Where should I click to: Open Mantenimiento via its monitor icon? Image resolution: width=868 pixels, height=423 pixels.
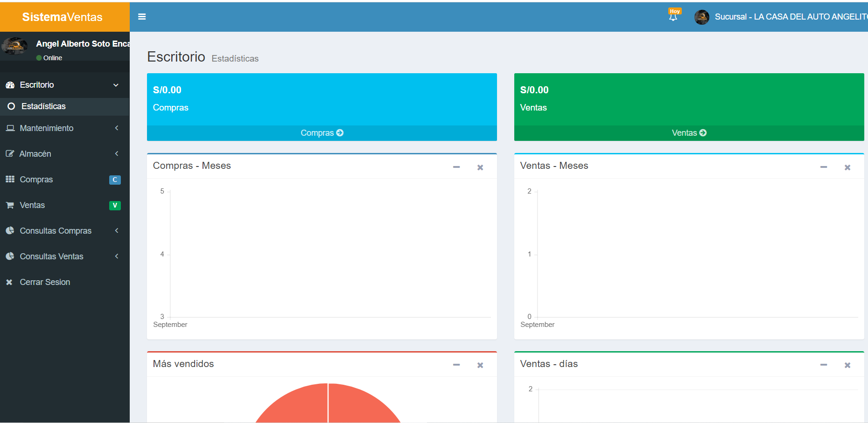point(10,128)
